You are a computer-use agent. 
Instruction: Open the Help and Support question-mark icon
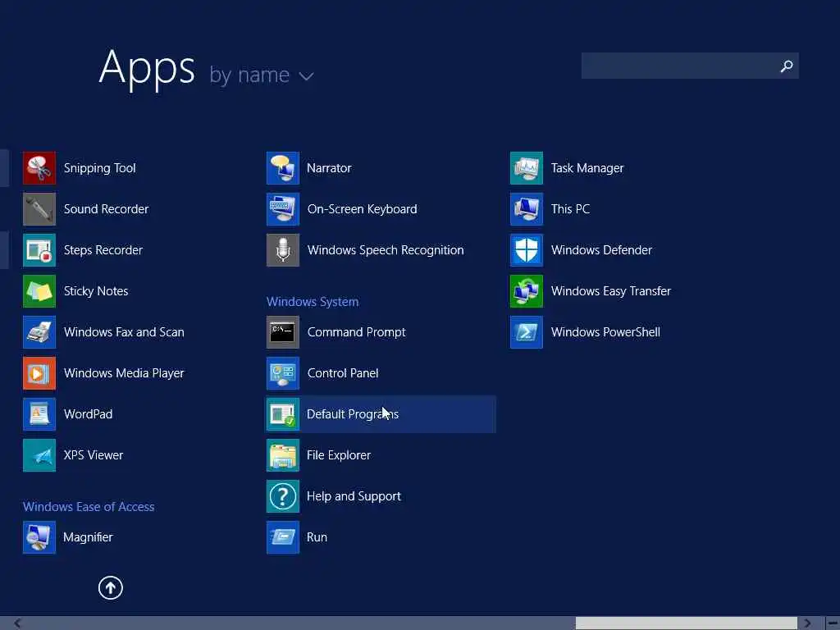point(283,496)
